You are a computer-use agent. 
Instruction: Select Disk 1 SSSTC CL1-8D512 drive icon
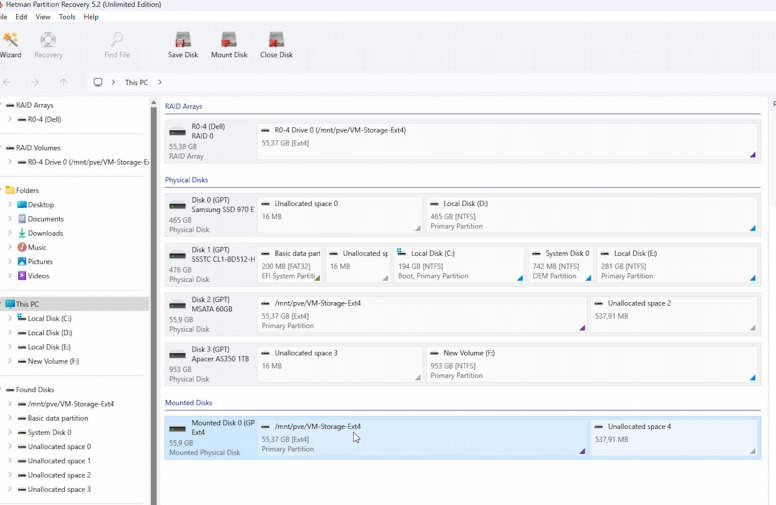[x=177, y=255]
